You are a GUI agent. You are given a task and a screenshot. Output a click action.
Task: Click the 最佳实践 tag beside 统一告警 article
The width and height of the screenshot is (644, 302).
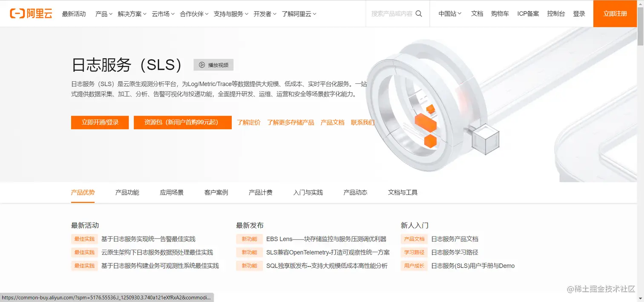click(x=84, y=239)
